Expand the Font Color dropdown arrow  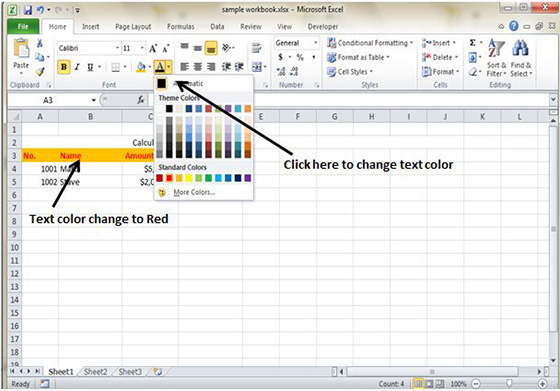[169, 67]
